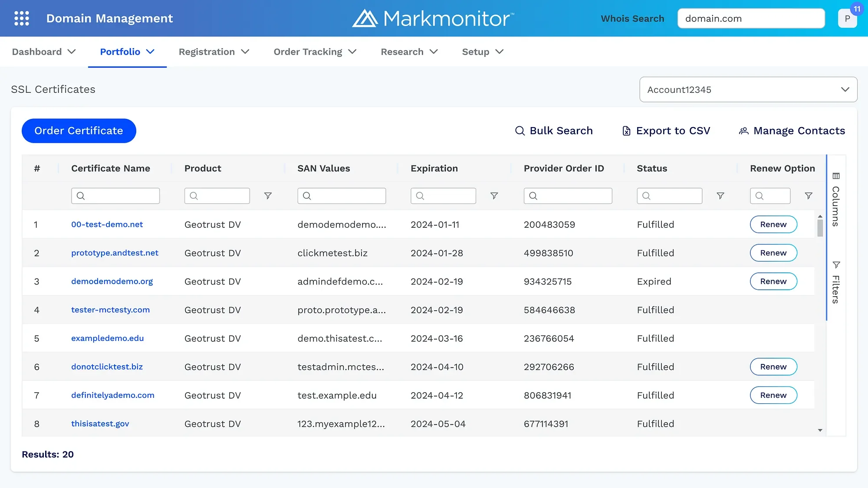Expand the Registration menu

tap(214, 52)
